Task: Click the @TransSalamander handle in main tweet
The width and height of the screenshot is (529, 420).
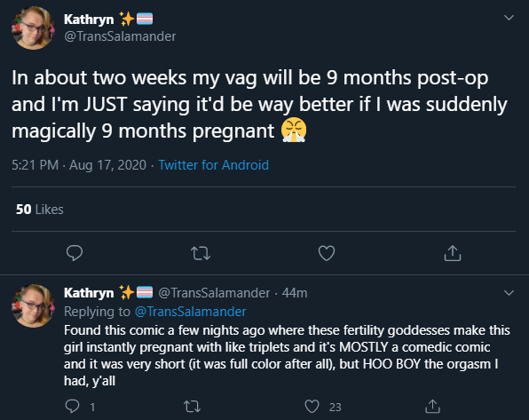Action: (x=120, y=36)
